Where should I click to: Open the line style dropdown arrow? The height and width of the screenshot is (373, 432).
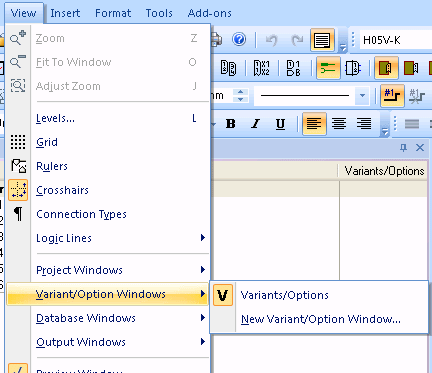click(362, 96)
